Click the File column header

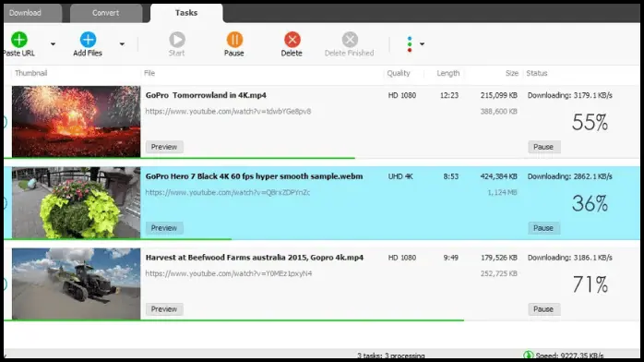click(x=149, y=73)
